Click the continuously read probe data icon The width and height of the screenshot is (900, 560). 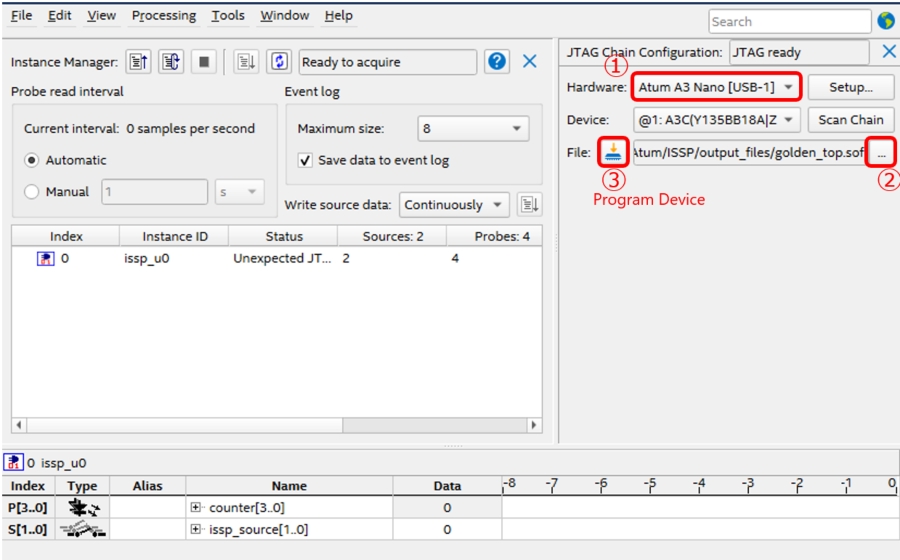click(170, 62)
